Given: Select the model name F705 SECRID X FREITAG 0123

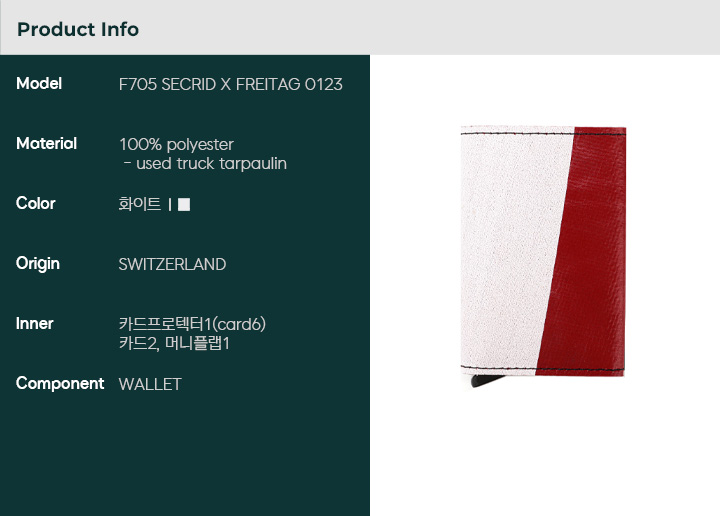Looking at the screenshot, I should point(231,84).
